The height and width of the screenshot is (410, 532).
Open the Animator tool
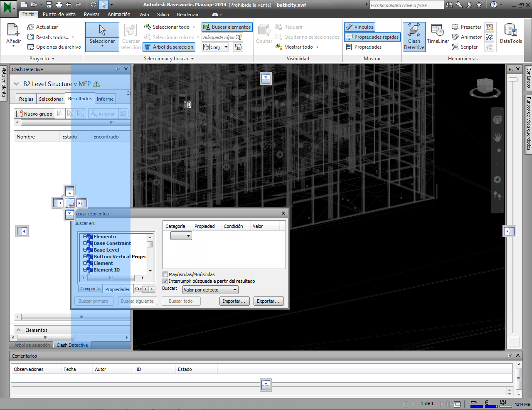467,37
